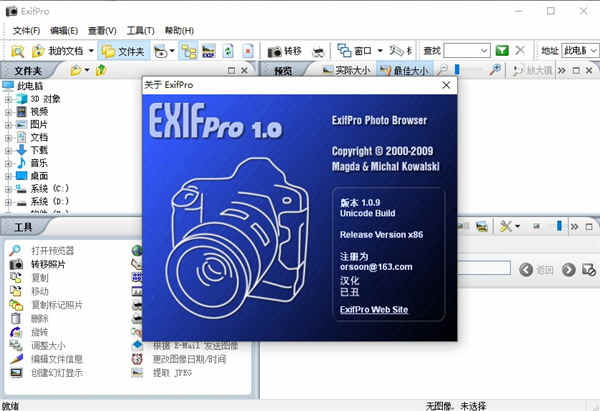600x411 pixels.
Task: Click the green refresh page toolbar icon
Action: (x=228, y=51)
